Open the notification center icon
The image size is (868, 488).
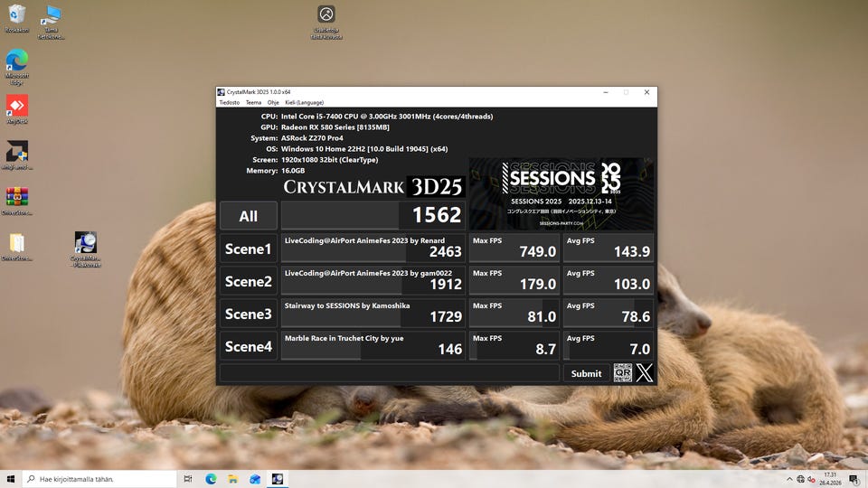pos(854,479)
